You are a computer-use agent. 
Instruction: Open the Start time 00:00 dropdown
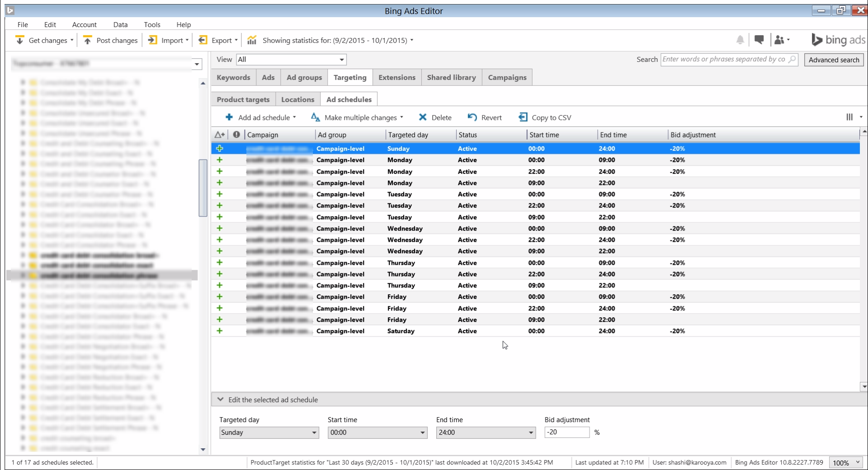pyautogui.click(x=377, y=432)
